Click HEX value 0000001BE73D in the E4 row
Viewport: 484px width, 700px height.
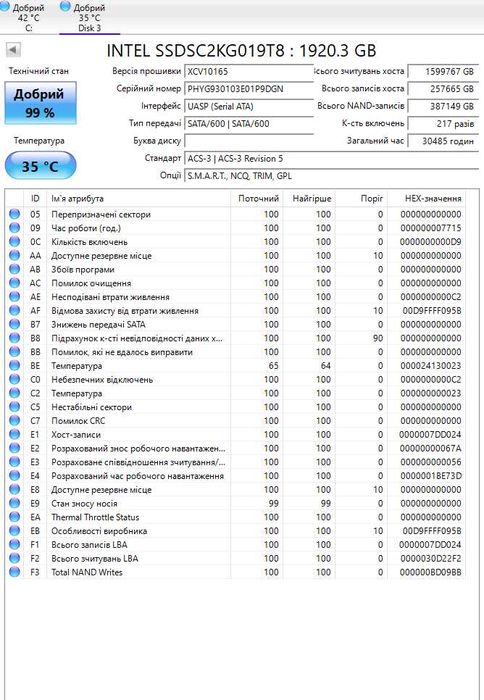point(430,476)
